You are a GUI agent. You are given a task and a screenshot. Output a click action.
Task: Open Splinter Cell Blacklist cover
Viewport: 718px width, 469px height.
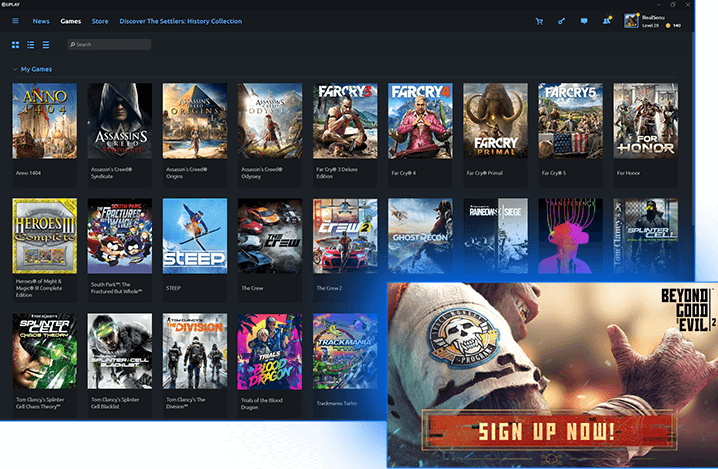(x=120, y=351)
